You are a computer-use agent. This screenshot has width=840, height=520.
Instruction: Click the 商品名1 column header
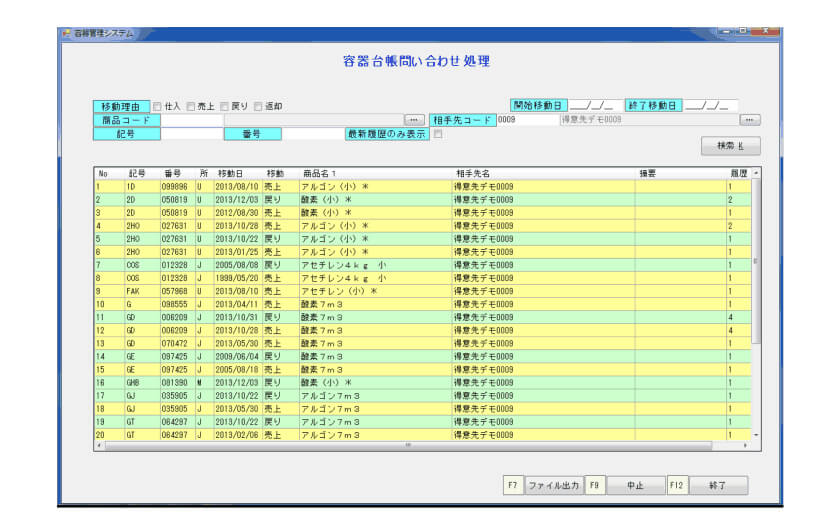[319, 174]
